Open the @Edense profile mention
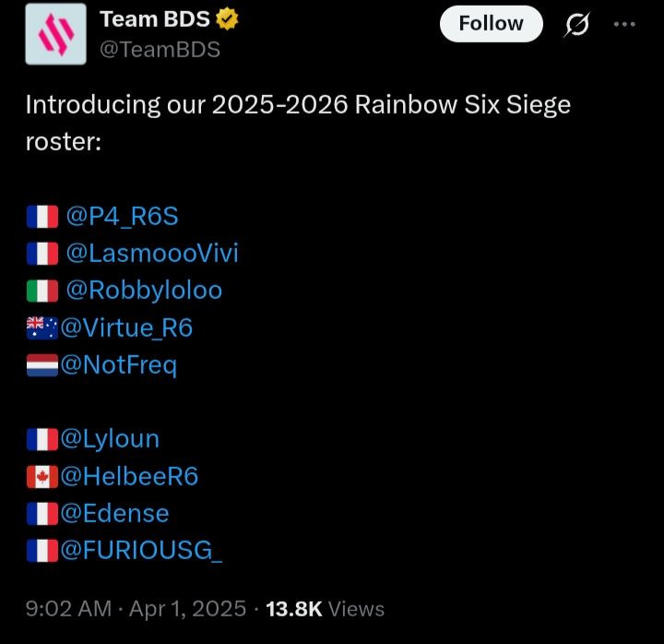 [x=114, y=514]
